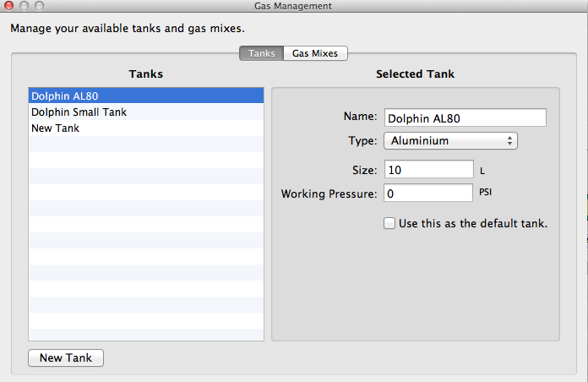Image resolution: width=588 pixels, height=382 pixels.
Task: Minimize the Gas Management window
Action: pyautogui.click(x=24, y=6)
